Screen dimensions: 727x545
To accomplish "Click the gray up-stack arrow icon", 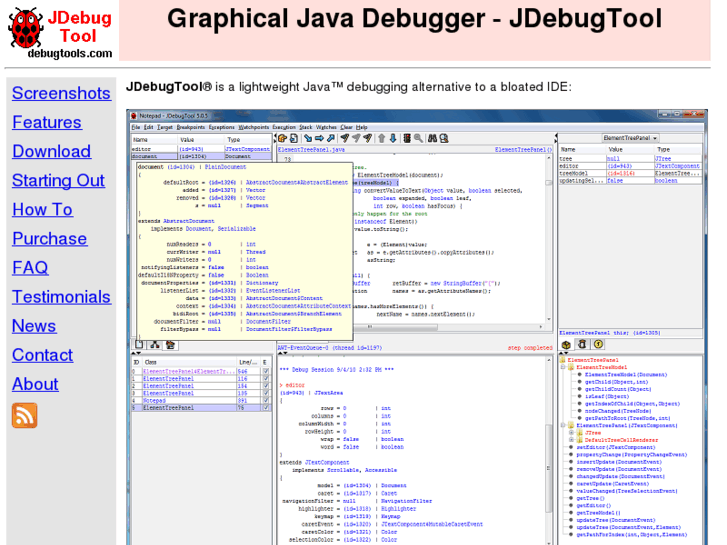I will (382, 138).
